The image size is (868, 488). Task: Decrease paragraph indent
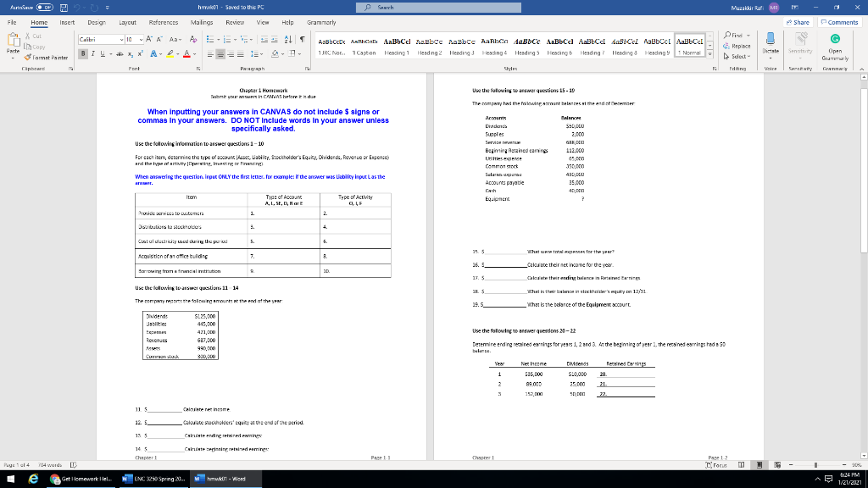pyautogui.click(x=264, y=39)
